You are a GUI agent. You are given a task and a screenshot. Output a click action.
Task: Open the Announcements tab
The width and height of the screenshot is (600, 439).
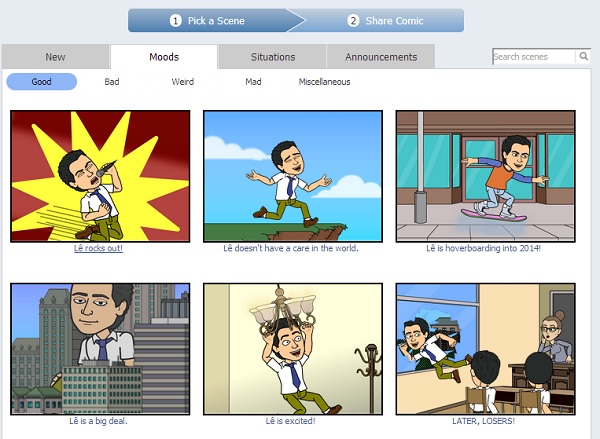pos(381,57)
